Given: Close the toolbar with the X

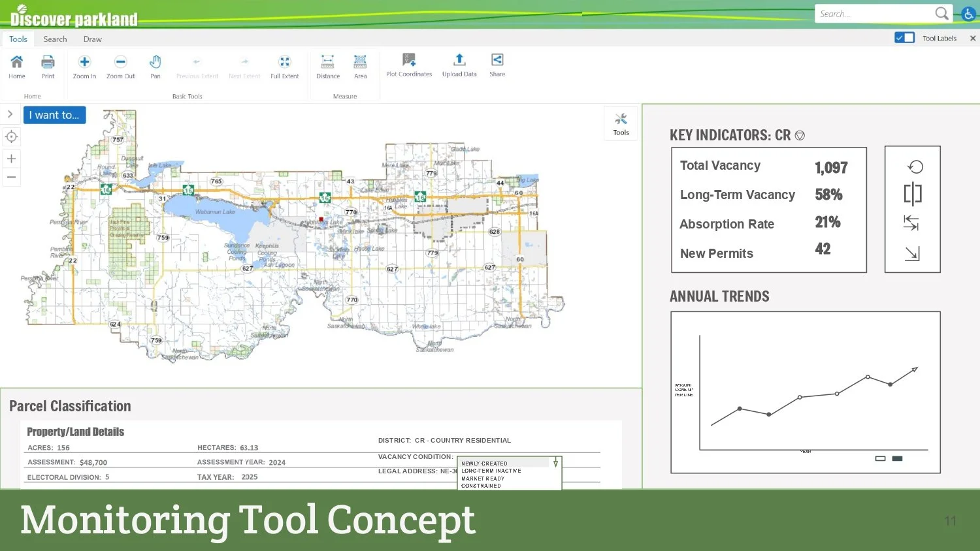Looking at the screenshot, I should tap(973, 39).
